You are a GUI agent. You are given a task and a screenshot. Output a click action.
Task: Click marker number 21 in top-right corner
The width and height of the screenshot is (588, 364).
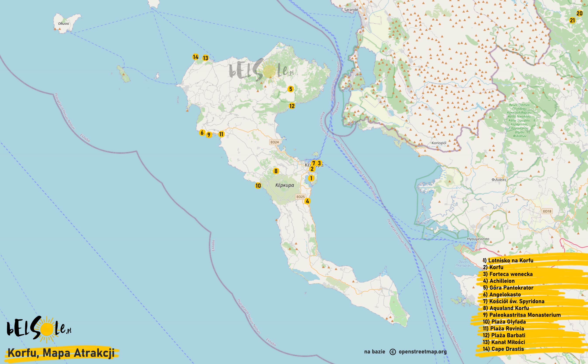tap(572, 21)
